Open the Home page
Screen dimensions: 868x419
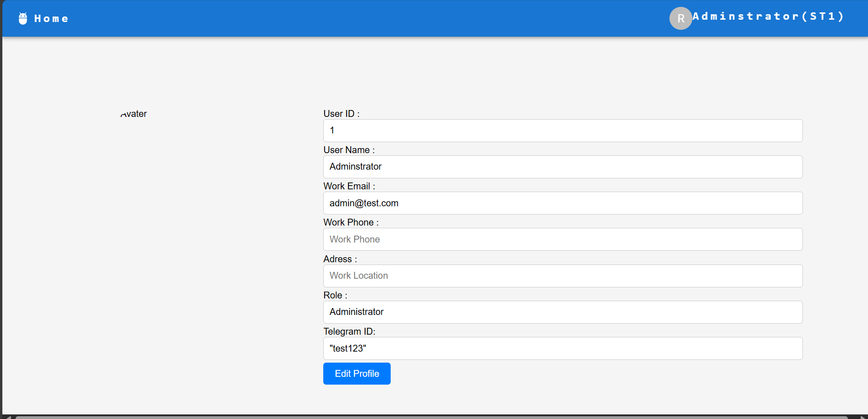(x=51, y=18)
